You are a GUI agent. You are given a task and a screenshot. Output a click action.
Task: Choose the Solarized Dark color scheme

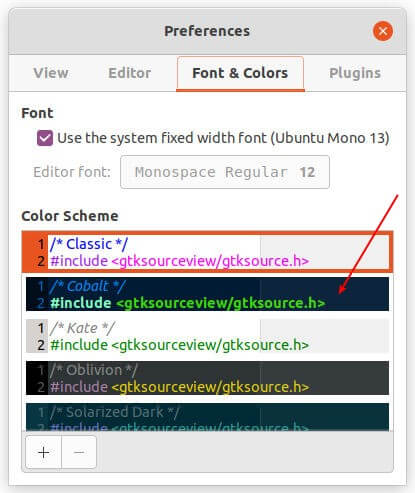coord(207,417)
